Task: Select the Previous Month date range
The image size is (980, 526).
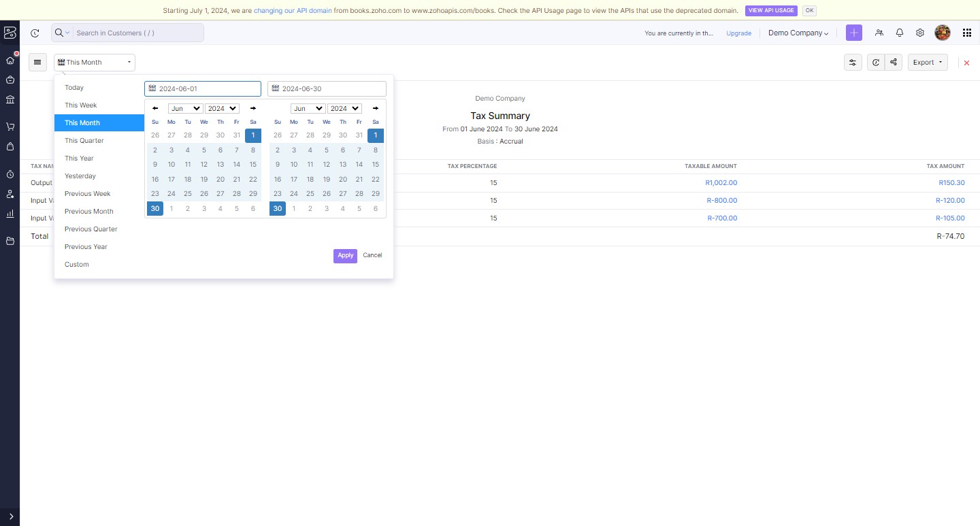Action: pos(88,211)
